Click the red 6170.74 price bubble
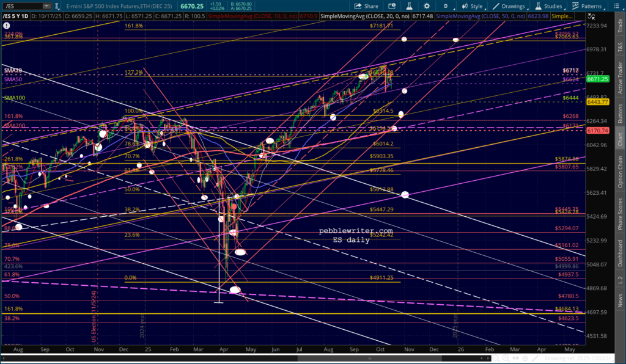 coord(598,130)
